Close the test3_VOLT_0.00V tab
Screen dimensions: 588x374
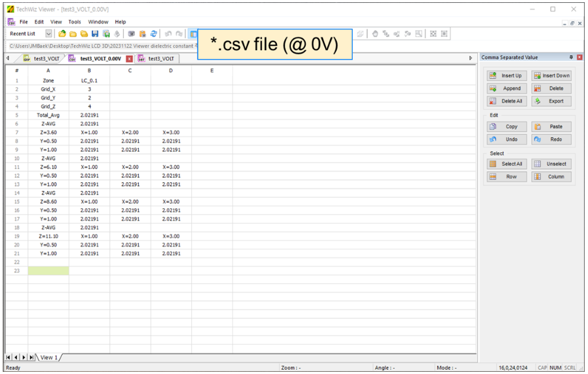(x=129, y=59)
